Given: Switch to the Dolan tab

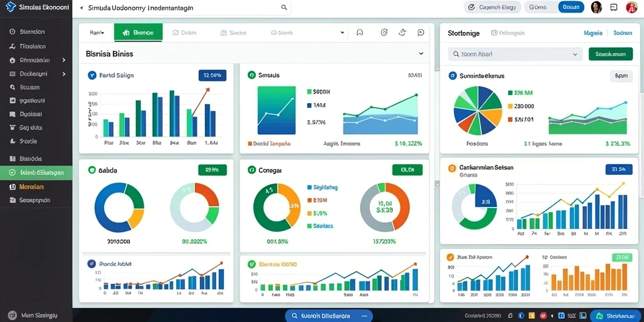Looking at the screenshot, I should tap(184, 33).
